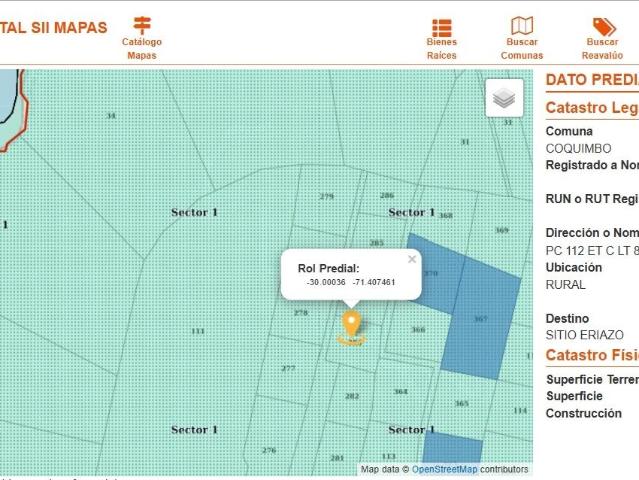Open the Buscar Reavalúo tag icon
This screenshot has width=639, height=480.
(604, 27)
